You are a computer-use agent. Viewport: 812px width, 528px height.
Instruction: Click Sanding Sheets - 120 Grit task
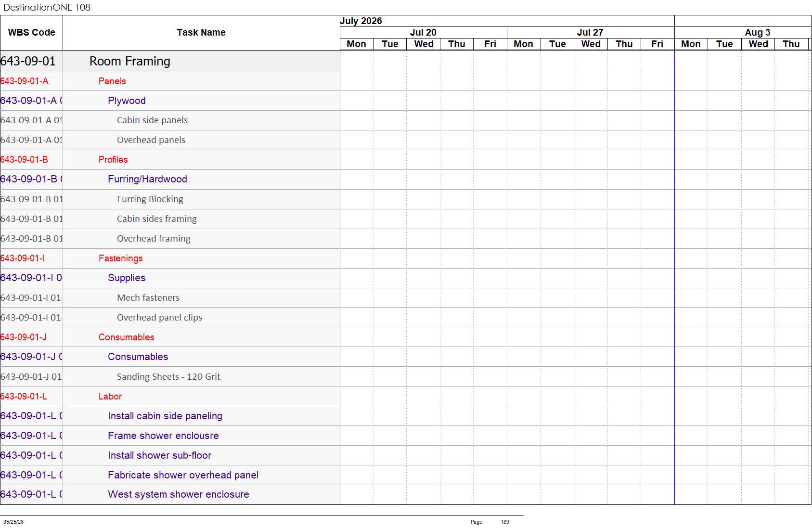coord(168,376)
